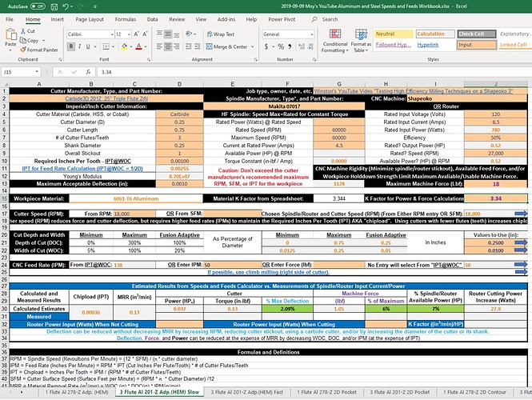This screenshot has width=532, height=400.
Task: Click the Orientation text angle icon
Action: [x=189, y=34]
